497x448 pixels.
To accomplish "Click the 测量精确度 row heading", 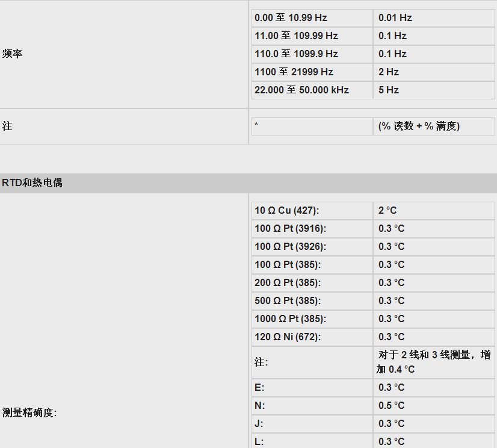I will (29, 413).
